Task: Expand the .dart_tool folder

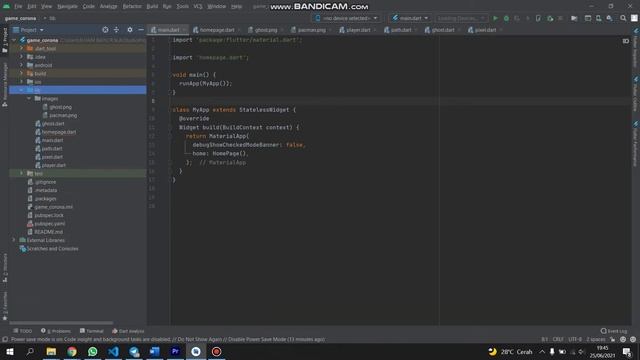Action: click(22, 48)
